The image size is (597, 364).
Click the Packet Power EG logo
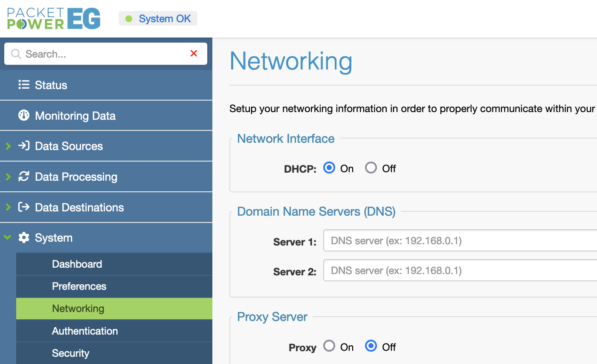54,19
